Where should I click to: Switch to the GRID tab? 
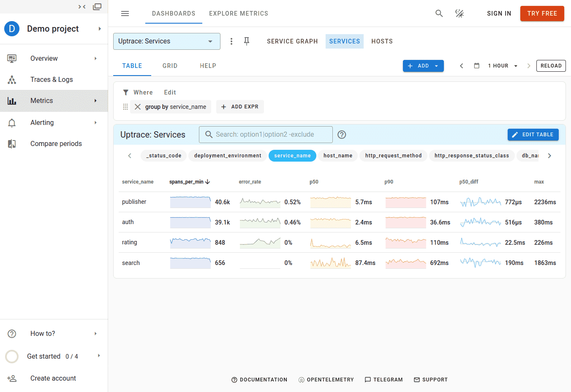point(170,66)
